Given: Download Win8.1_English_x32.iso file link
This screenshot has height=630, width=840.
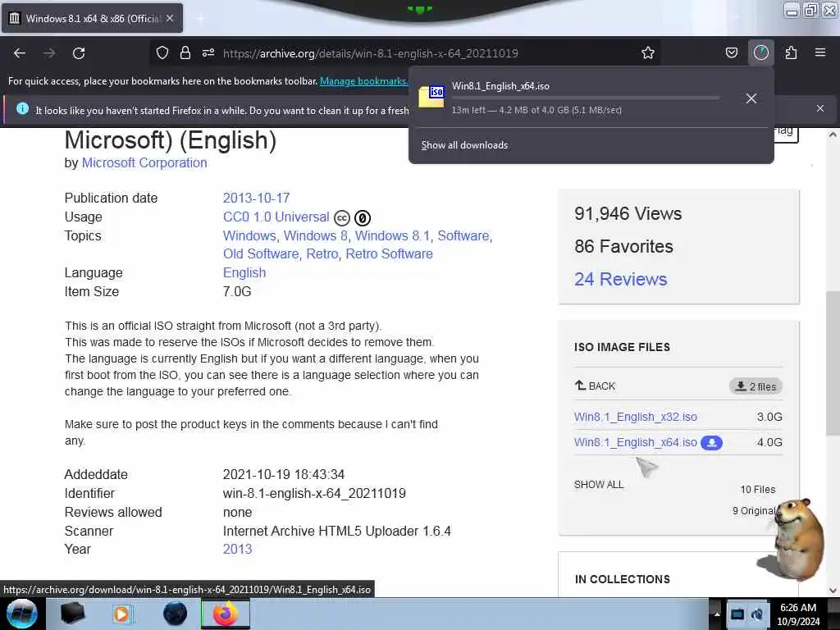Looking at the screenshot, I should [x=636, y=417].
